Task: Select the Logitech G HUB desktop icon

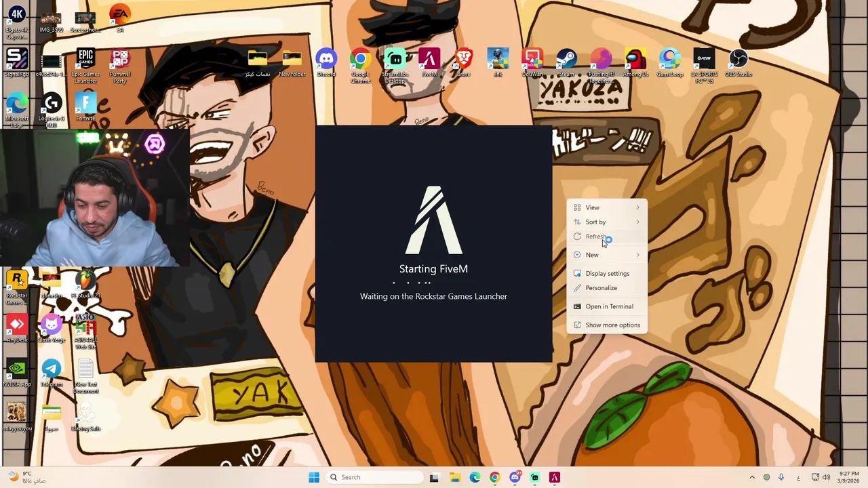Action: [51, 108]
